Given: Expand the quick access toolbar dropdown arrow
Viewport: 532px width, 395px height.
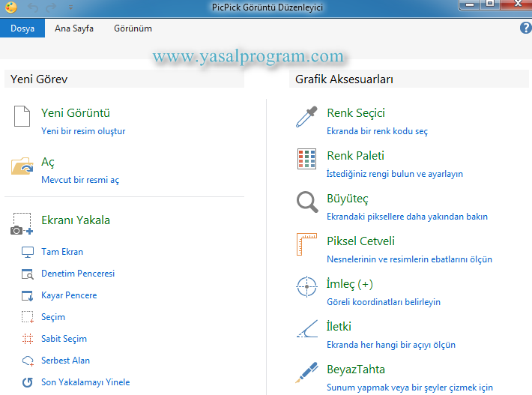Looking at the screenshot, I should [x=70, y=7].
